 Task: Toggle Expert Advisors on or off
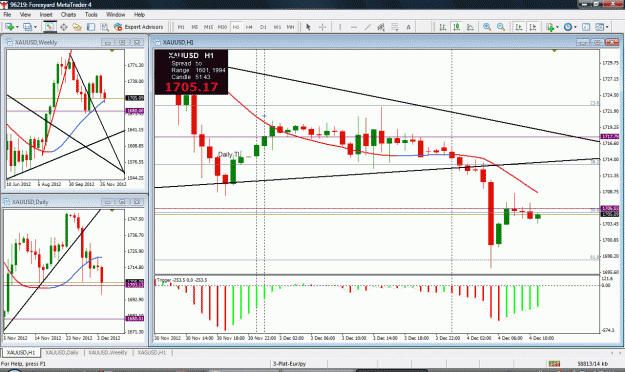(138, 27)
